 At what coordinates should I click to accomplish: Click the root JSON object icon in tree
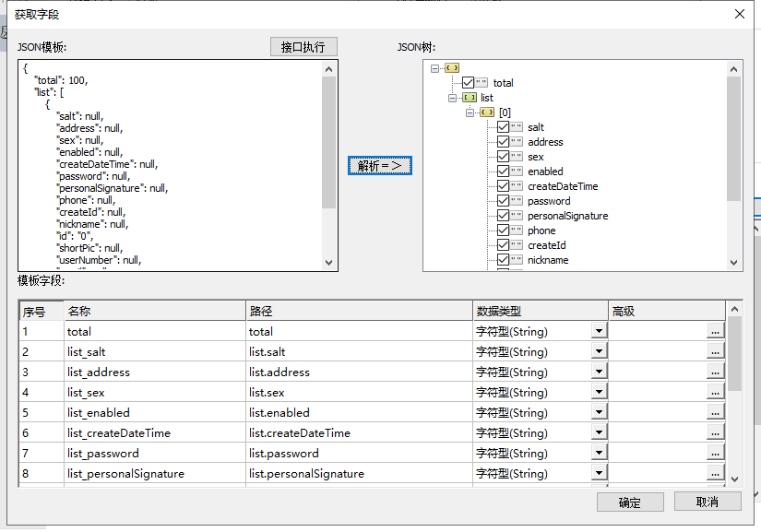(451, 68)
